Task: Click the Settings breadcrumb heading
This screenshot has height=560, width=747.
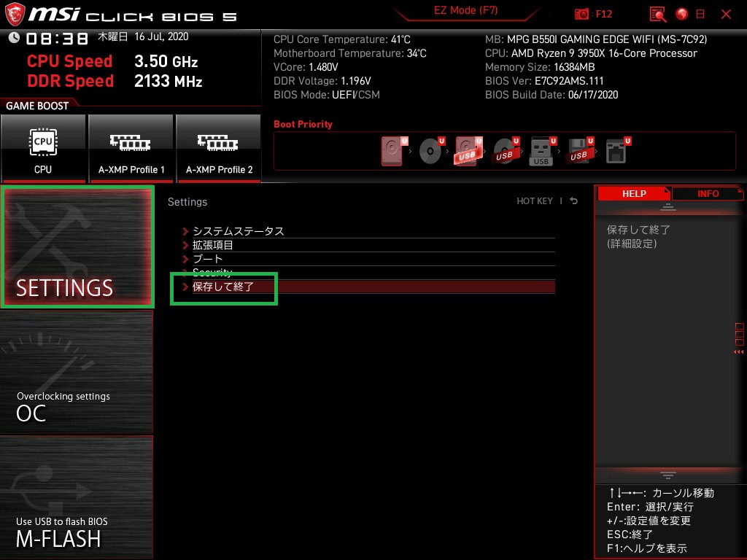Action: (x=187, y=202)
